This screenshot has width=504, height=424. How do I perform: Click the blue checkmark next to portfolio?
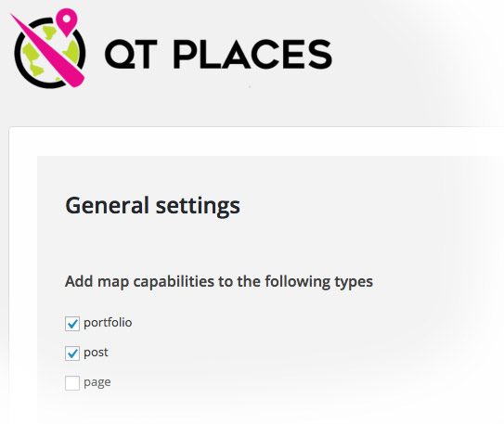(x=72, y=324)
